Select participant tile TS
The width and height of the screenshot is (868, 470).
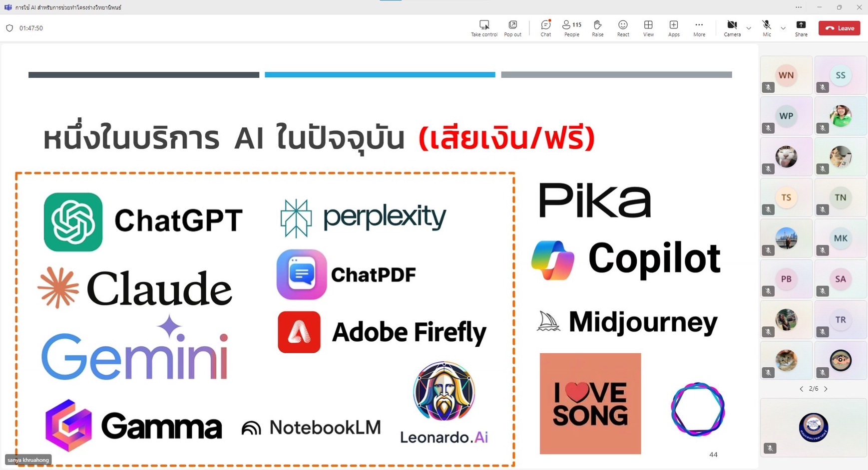(786, 198)
